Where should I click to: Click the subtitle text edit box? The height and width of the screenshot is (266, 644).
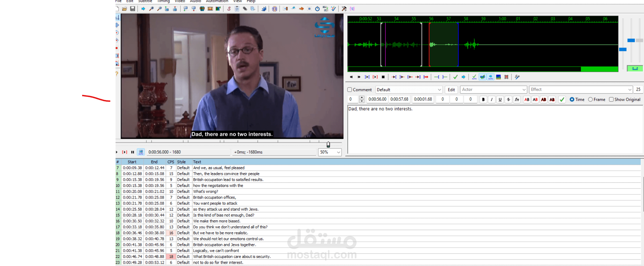tap(495, 129)
